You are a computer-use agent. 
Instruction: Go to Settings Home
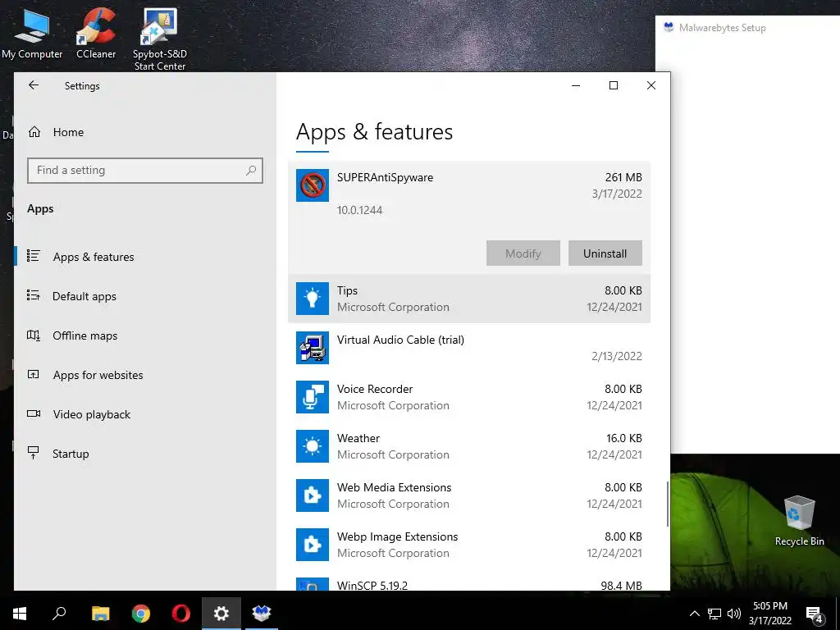[68, 132]
